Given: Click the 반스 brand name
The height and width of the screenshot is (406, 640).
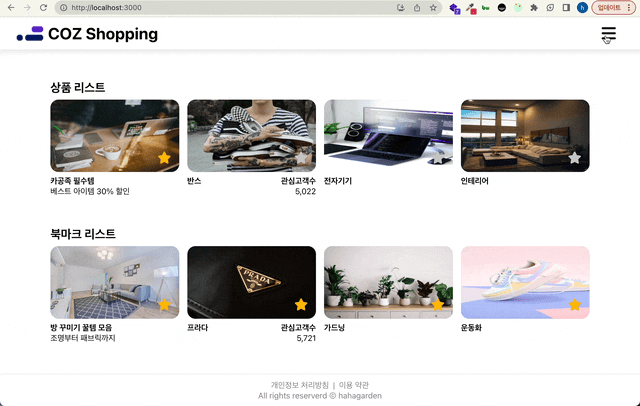Looking at the screenshot, I should tap(194, 181).
